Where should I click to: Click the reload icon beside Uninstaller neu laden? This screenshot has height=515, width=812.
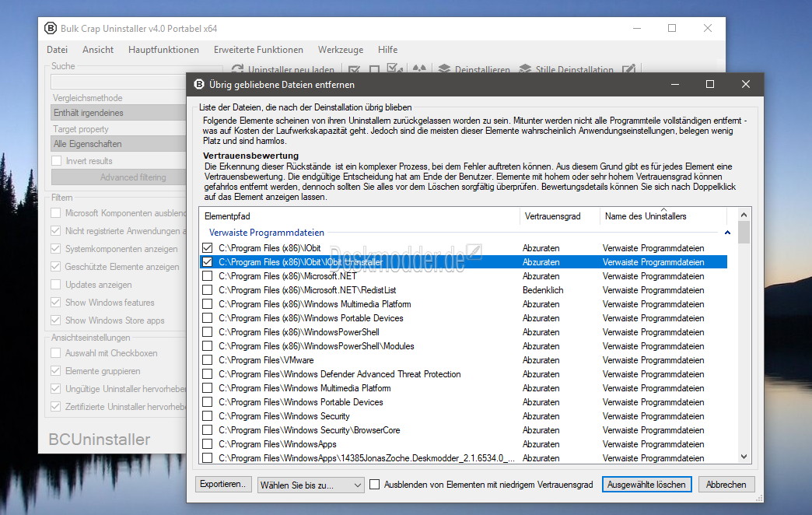click(x=238, y=69)
